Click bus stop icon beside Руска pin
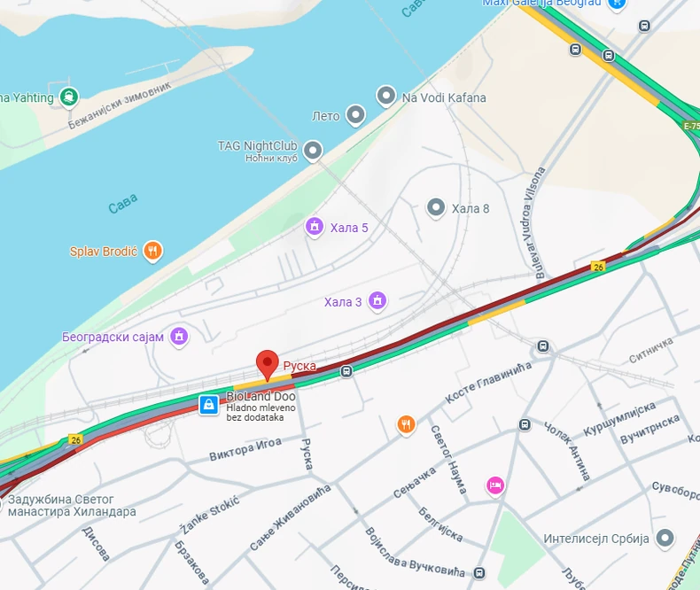This screenshot has height=590, width=700. click(346, 371)
